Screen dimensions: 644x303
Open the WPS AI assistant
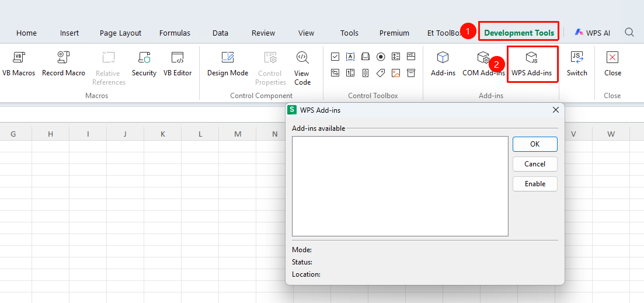592,33
